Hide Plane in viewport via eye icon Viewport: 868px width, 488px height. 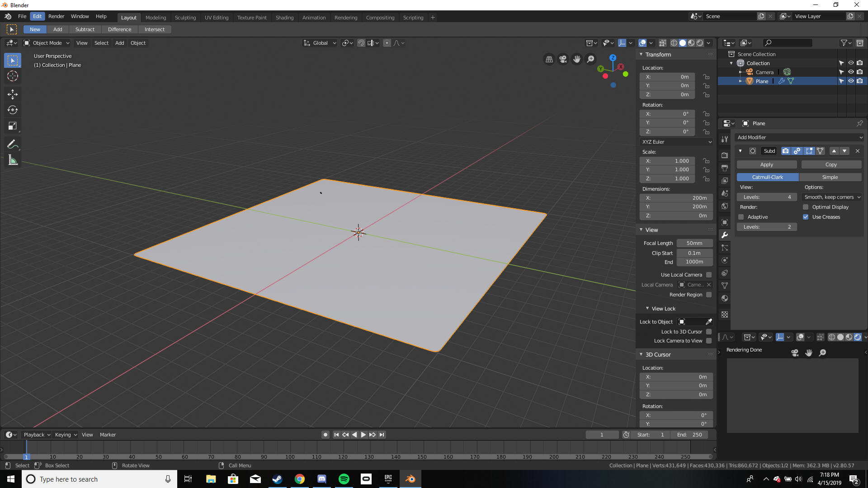click(x=850, y=81)
